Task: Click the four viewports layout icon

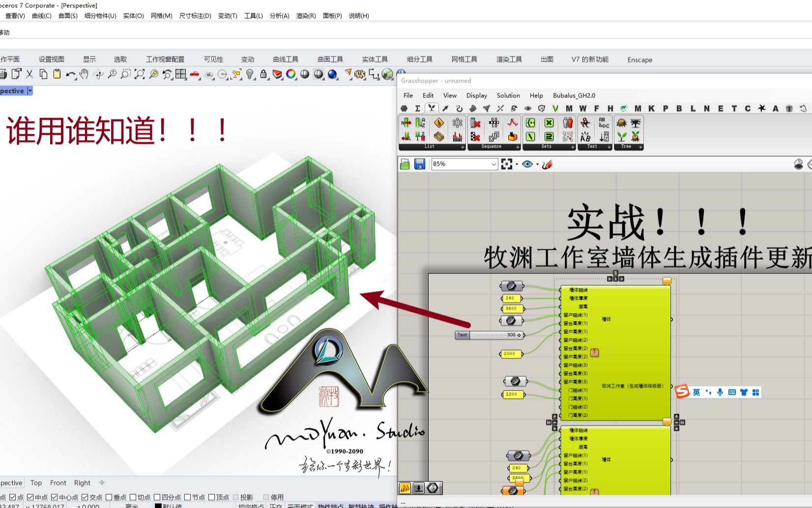Action: pyautogui.click(x=181, y=74)
